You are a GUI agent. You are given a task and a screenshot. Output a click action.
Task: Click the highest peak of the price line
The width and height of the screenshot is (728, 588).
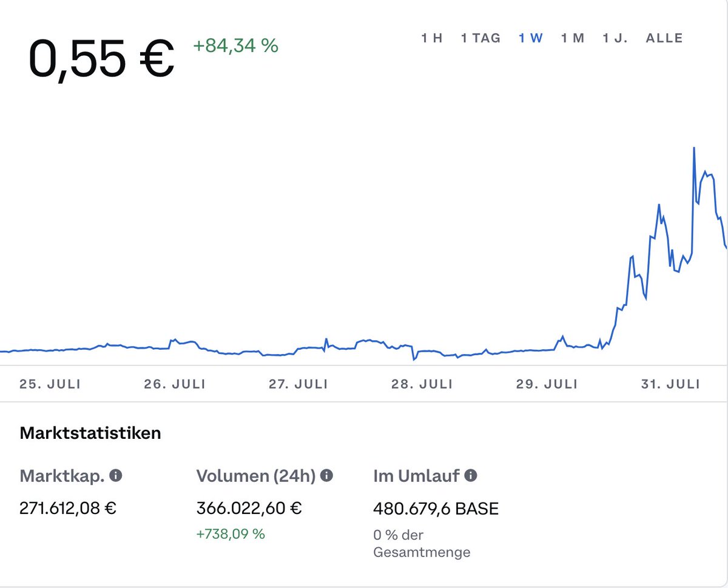click(x=694, y=148)
